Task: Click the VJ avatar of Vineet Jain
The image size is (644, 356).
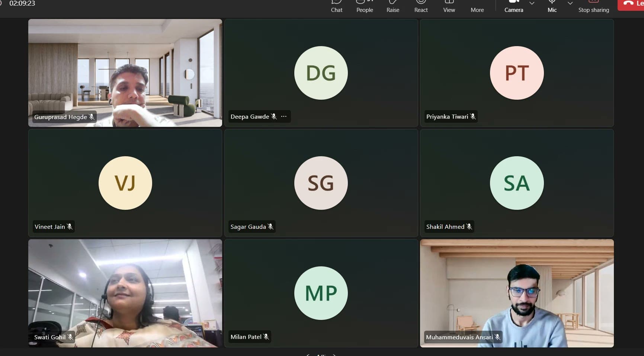Action: click(125, 183)
